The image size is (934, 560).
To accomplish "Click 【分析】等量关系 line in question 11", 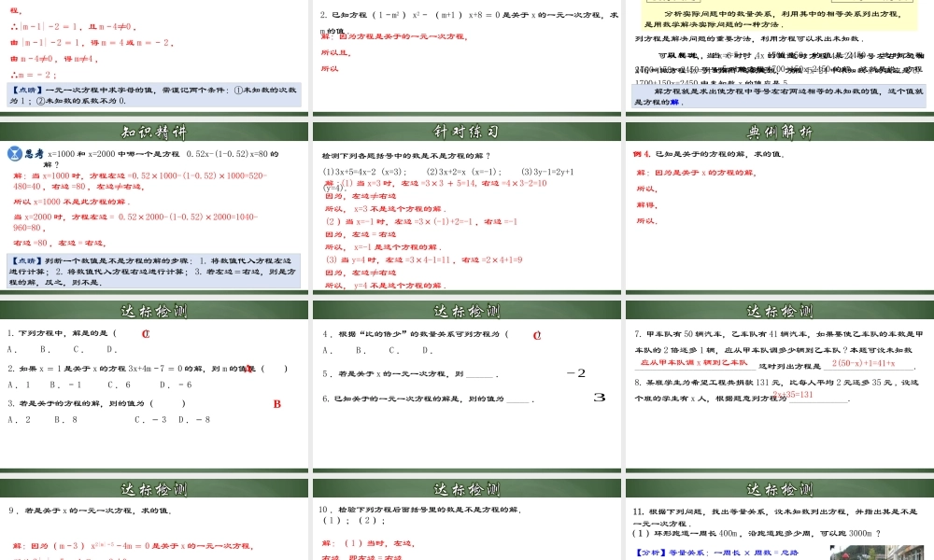I will (x=717, y=553).
